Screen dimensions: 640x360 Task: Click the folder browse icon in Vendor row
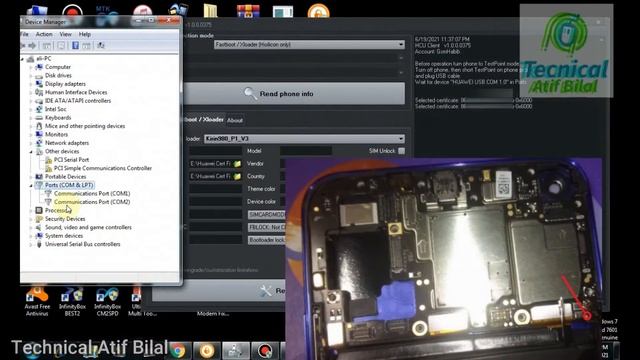[x=237, y=164]
